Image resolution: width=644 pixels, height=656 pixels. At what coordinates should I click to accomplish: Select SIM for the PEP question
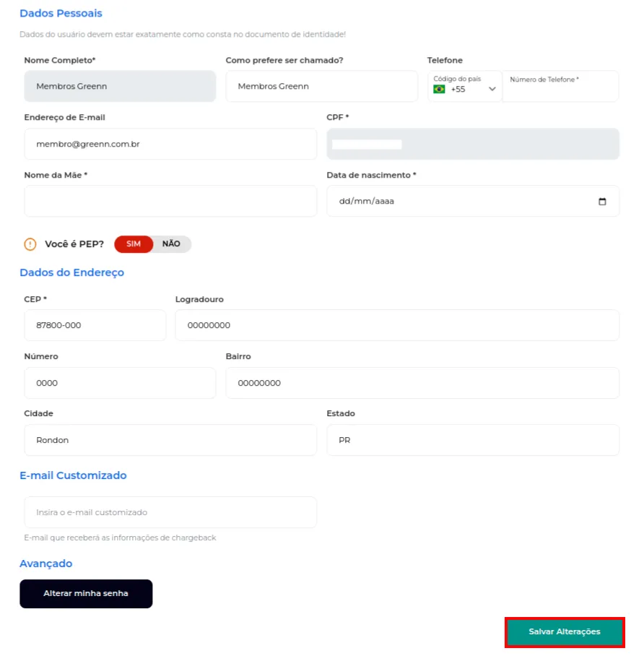(x=134, y=244)
